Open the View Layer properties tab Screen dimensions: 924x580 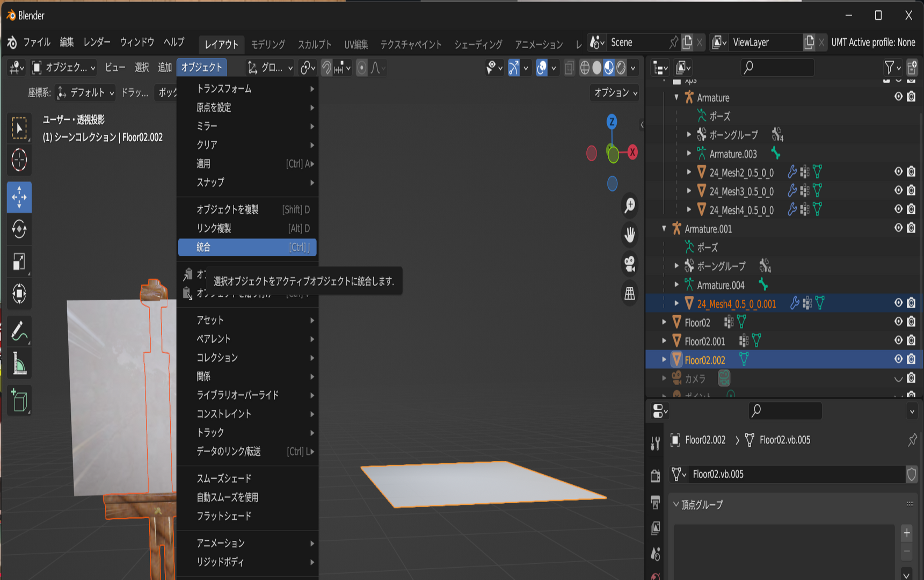656,528
